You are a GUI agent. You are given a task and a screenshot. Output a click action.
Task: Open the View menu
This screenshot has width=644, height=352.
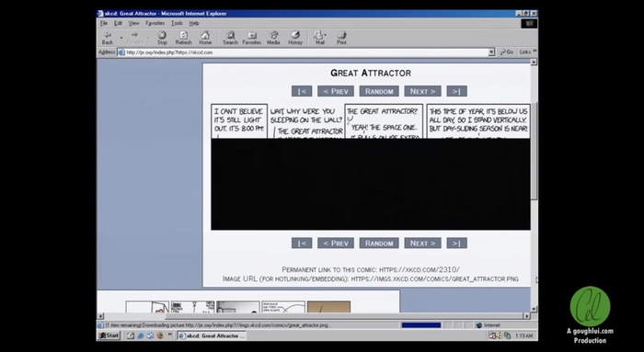(x=134, y=23)
